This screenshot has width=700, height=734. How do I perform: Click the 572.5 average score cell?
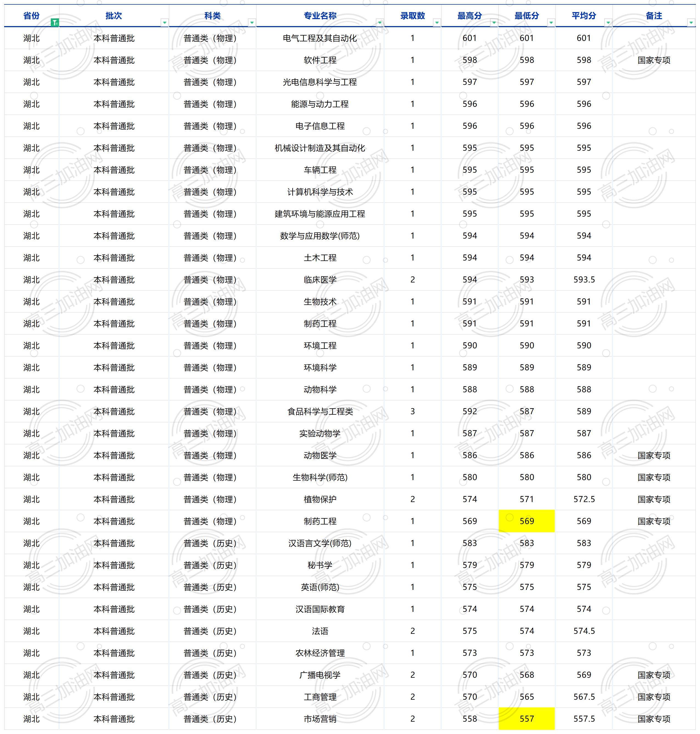(584, 500)
